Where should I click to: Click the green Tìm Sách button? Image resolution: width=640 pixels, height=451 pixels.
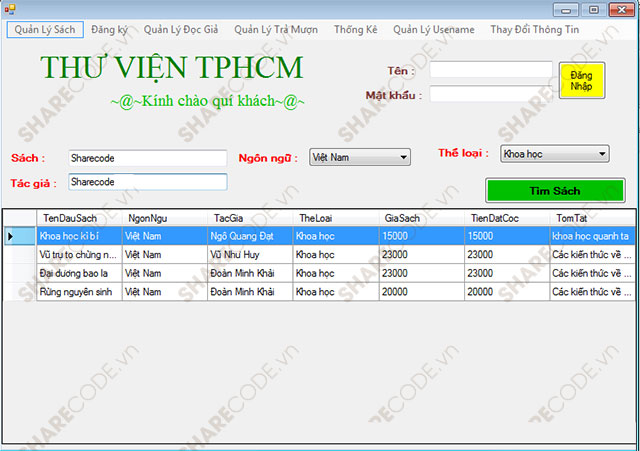(x=555, y=190)
